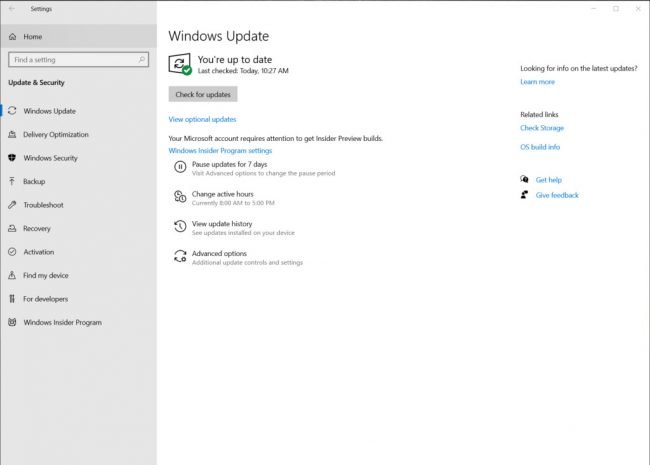650x465 pixels.
Task: Click the Get help link
Action: click(548, 180)
